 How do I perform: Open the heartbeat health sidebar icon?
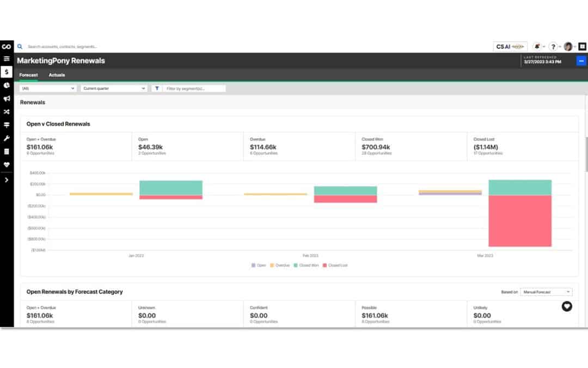(7, 165)
